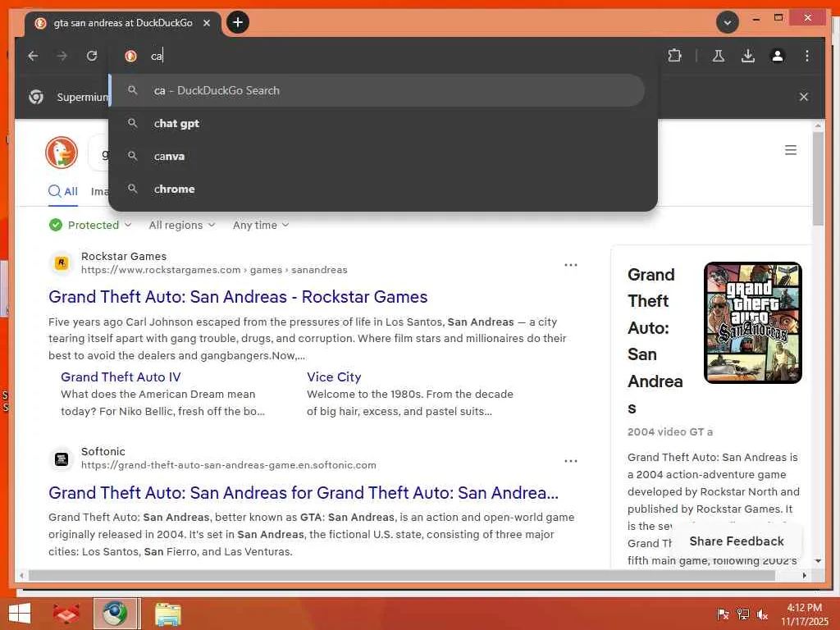Click the network tray icon
The width and height of the screenshot is (840, 630).
pos(742,614)
